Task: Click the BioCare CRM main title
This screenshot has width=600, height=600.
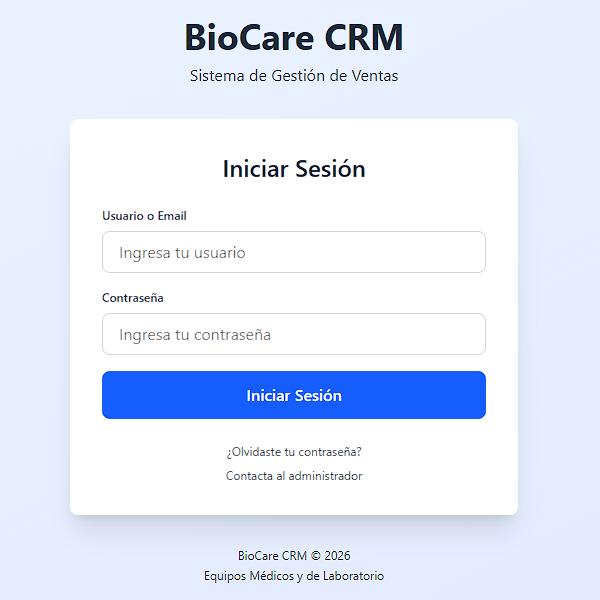Action: point(294,38)
